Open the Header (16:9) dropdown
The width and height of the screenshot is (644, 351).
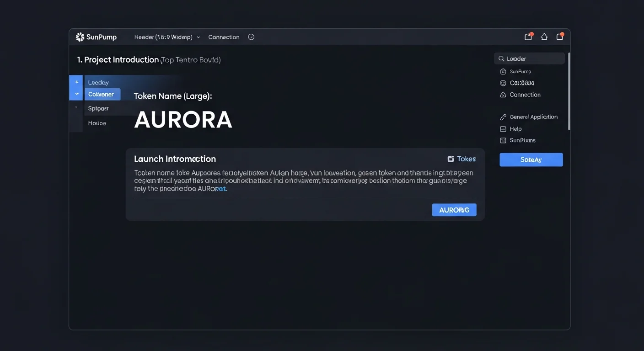(167, 37)
